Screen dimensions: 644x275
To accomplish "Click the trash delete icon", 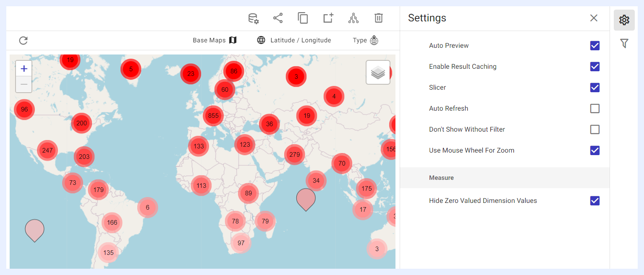I will pyautogui.click(x=379, y=18).
